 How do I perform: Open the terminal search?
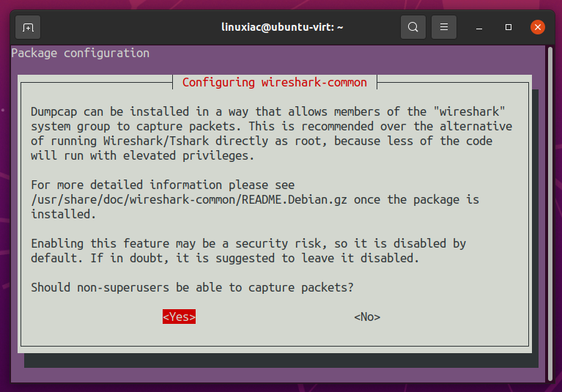[413, 27]
